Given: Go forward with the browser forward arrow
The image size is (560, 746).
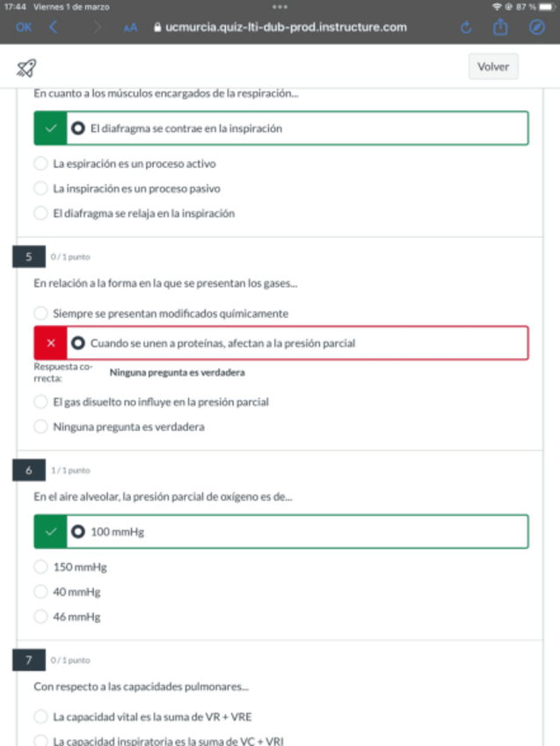Looking at the screenshot, I should tap(95, 27).
